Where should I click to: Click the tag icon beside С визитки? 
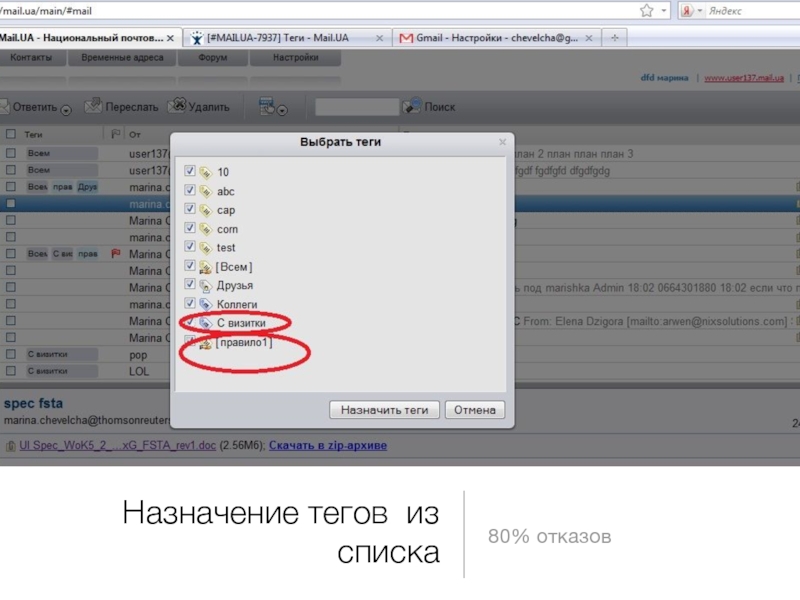(205, 323)
